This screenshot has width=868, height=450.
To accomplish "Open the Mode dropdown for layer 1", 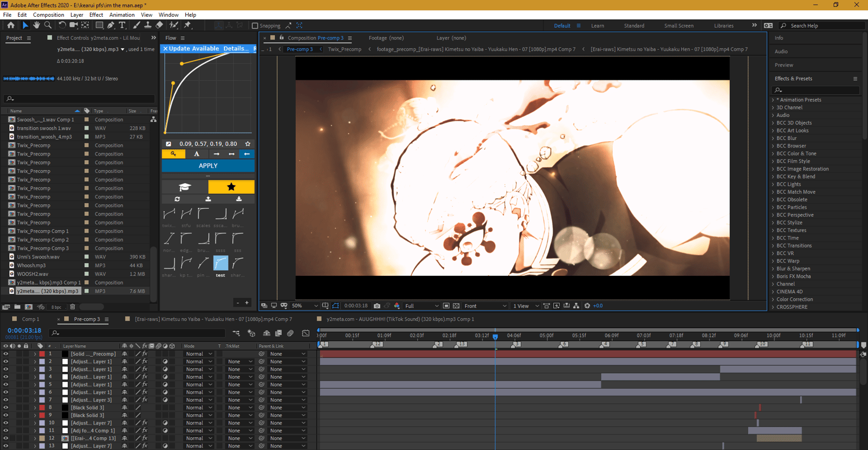I will (198, 354).
